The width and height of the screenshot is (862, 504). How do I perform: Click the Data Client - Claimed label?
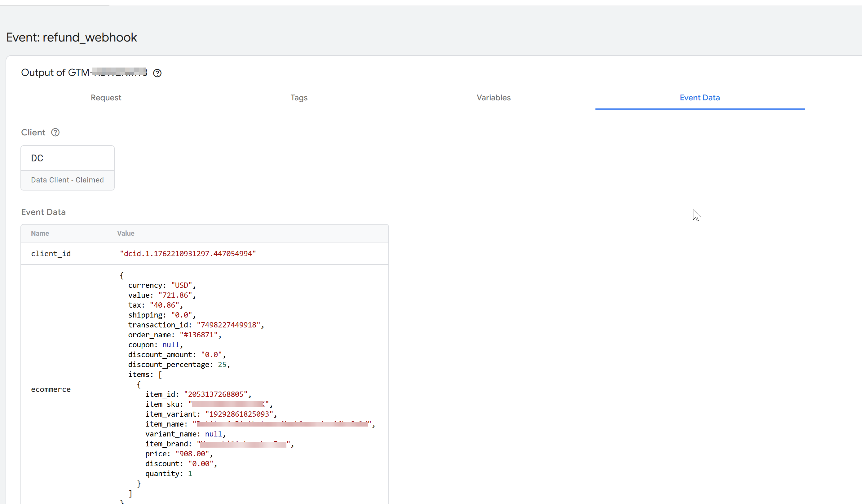67,180
